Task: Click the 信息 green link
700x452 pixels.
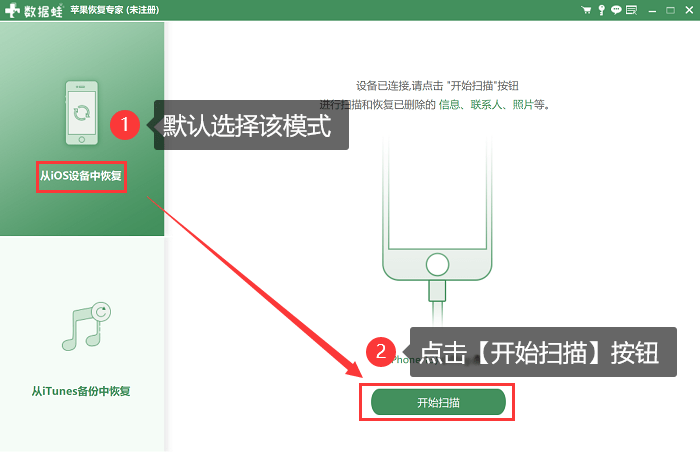Action: click(449, 105)
